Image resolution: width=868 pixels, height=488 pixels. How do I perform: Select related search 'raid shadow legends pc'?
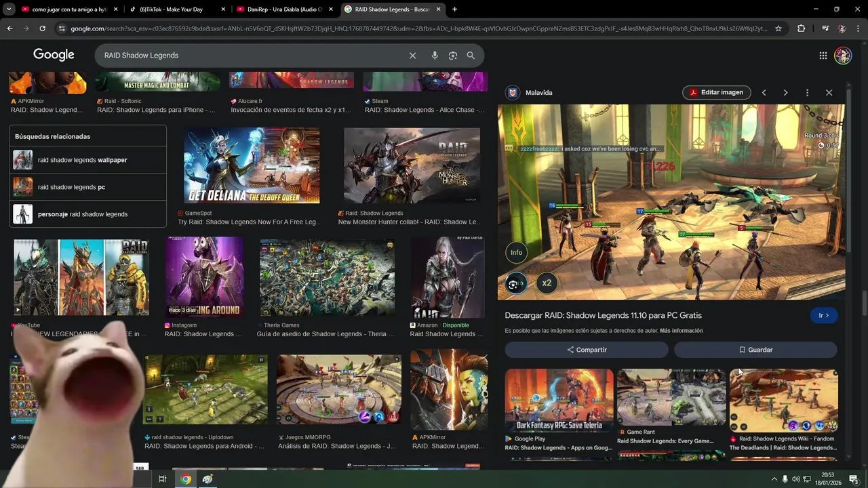pos(87,187)
